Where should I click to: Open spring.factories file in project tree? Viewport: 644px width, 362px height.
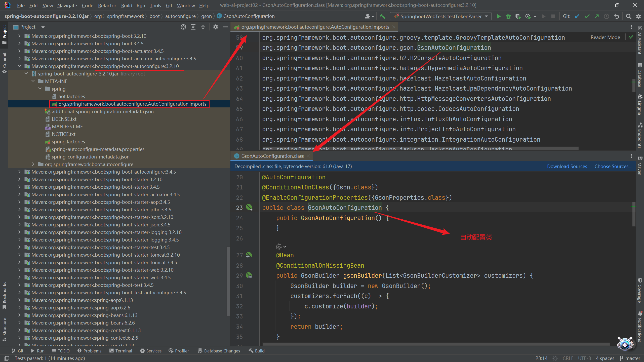(x=68, y=142)
